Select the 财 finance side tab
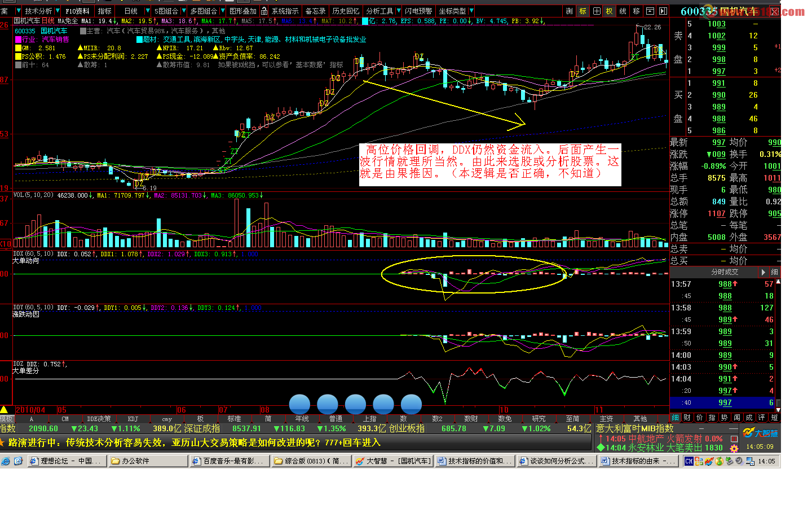The height and width of the screenshot is (508, 812). click(687, 418)
